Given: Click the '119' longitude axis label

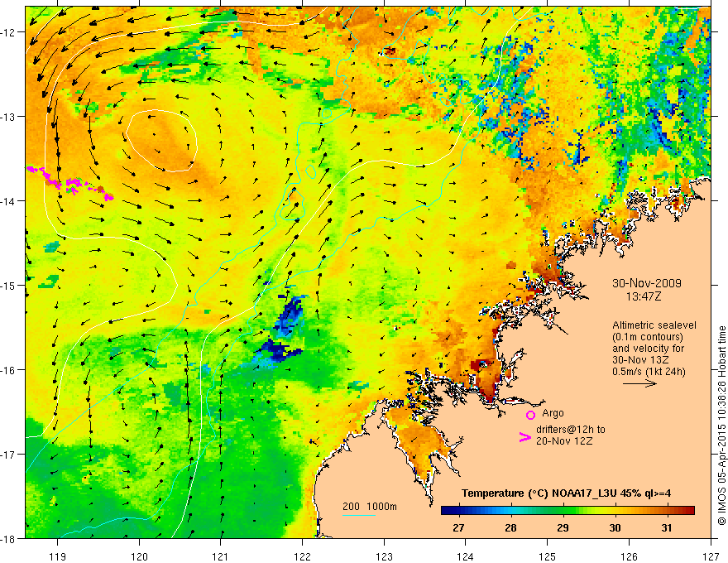Looking at the screenshot, I should pos(58,556).
